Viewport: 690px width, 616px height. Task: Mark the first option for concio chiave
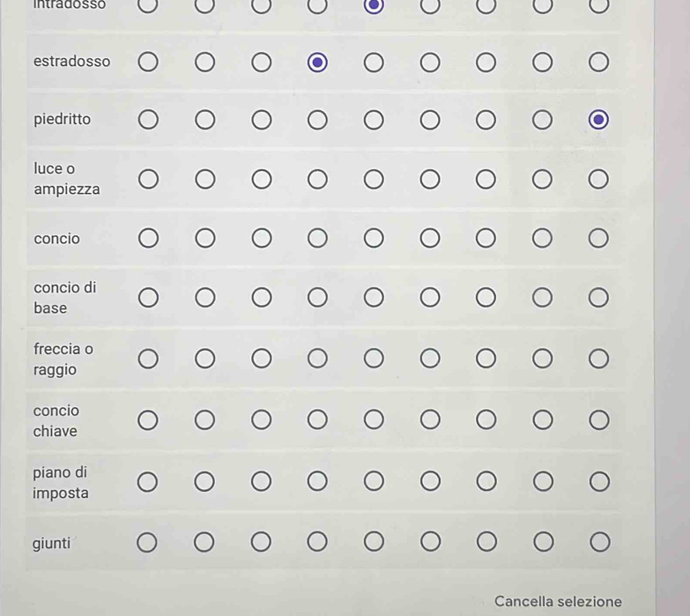pos(147,420)
